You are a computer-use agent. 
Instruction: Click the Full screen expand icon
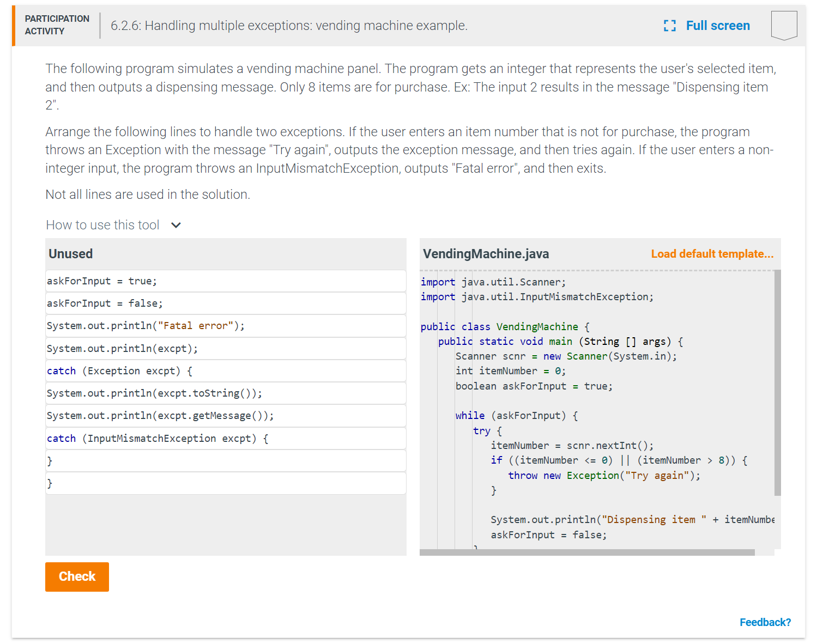pos(670,26)
